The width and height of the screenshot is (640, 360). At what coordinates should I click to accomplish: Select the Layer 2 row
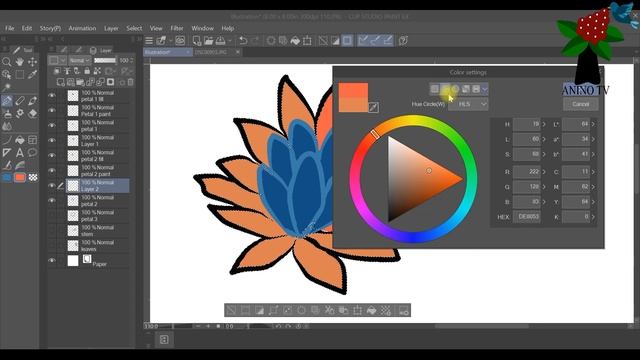coord(98,186)
